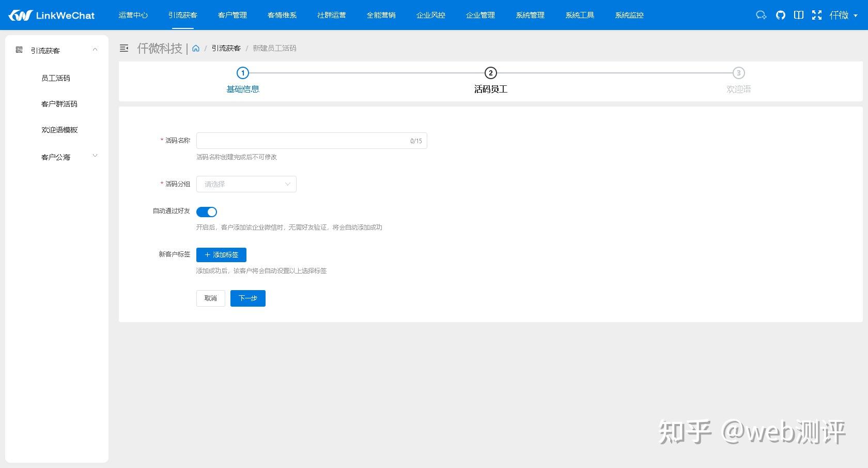868x468 pixels.
Task: Click step circle 3 欢迎语
Action: pos(738,73)
